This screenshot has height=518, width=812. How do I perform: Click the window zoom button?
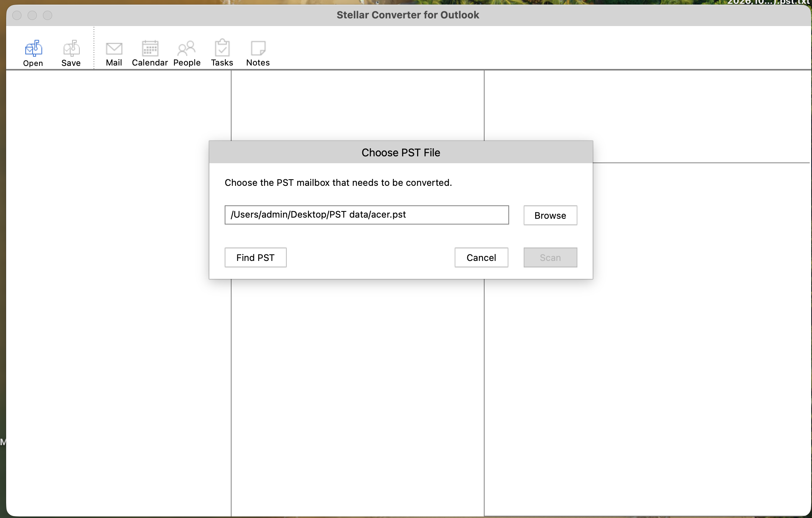48,15
